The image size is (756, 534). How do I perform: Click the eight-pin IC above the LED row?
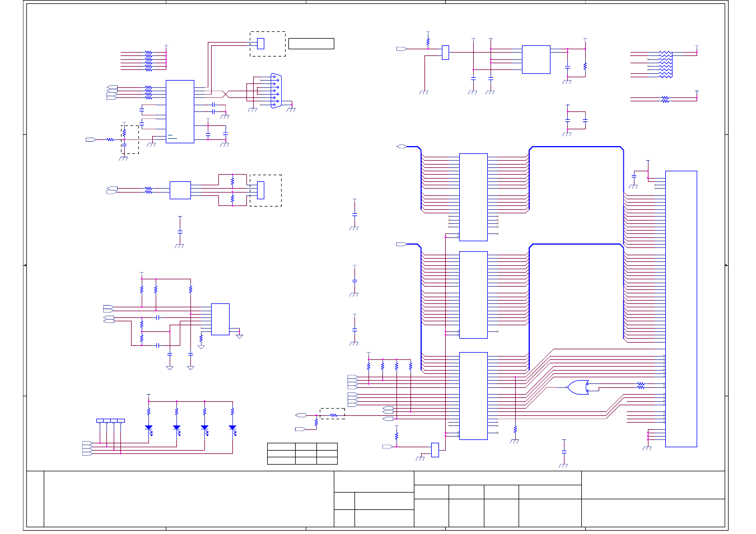(220, 319)
